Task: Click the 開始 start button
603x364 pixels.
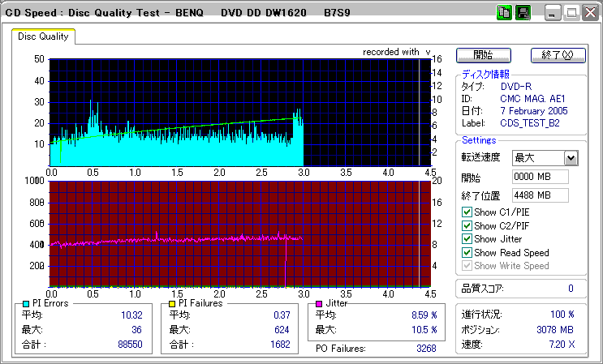Action: click(484, 55)
